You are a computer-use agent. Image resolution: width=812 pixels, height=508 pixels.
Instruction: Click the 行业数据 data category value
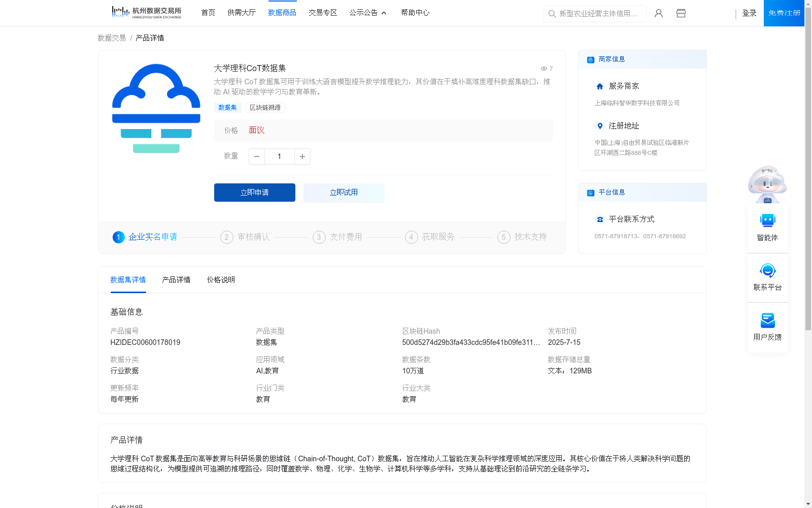point(124,371)
